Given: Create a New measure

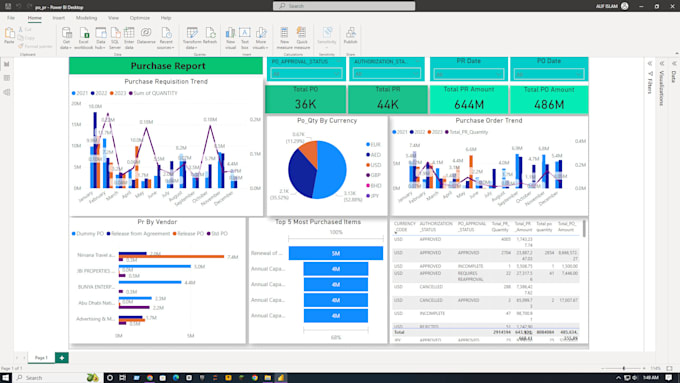Looking at the screenshot, I should coord(284,38).
